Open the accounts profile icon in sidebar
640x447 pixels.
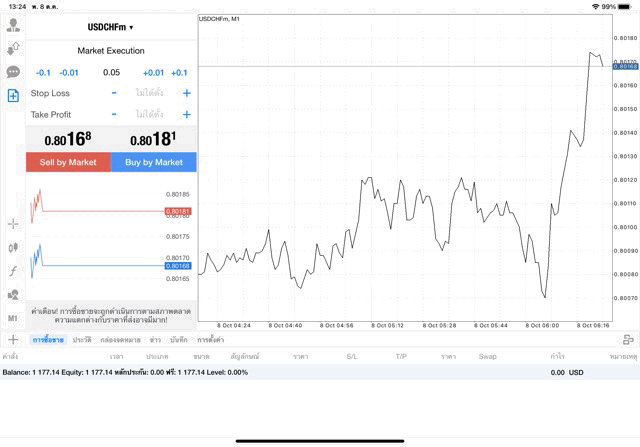coord(13,25)
